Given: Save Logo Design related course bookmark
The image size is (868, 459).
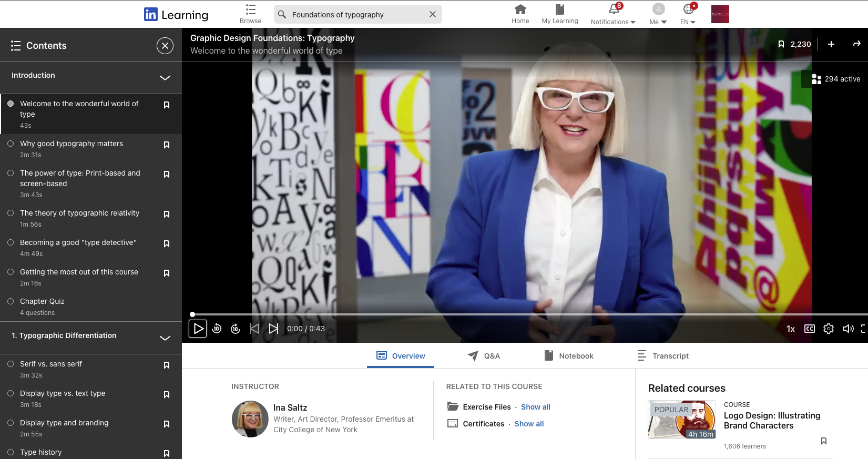Looking at the screenshot, I should point(823,441).
